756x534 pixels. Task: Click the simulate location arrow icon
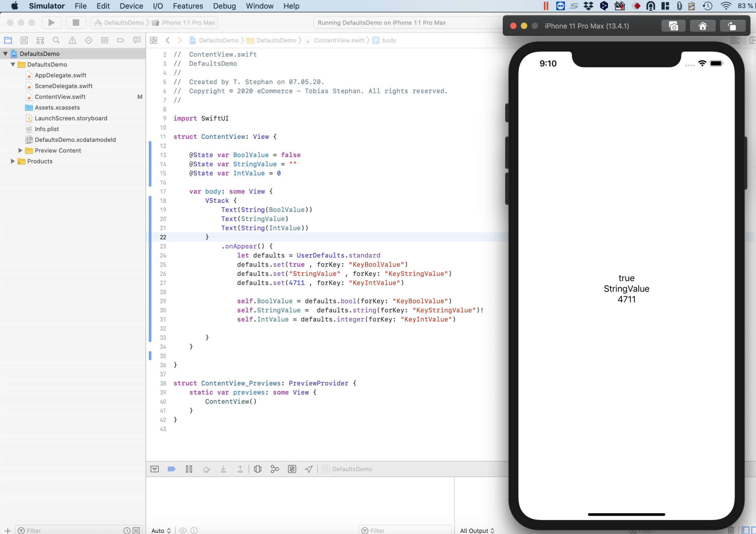[308, 469]
